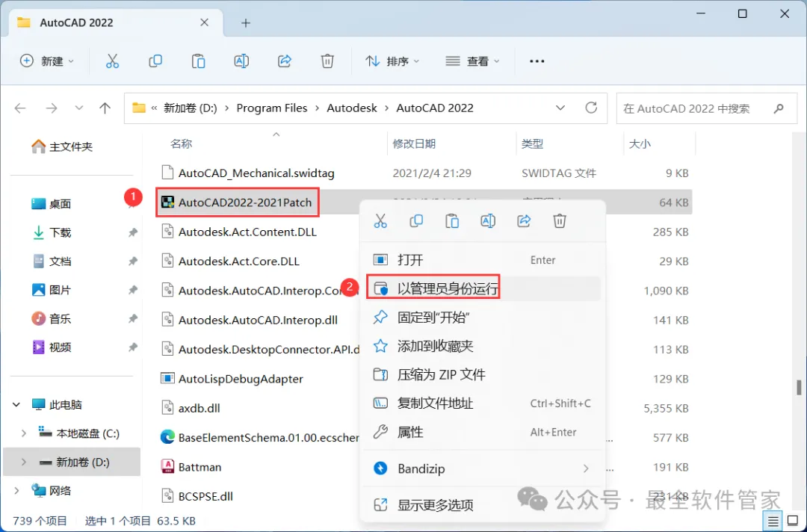Refresh the folder view

(x=591, y=108)
